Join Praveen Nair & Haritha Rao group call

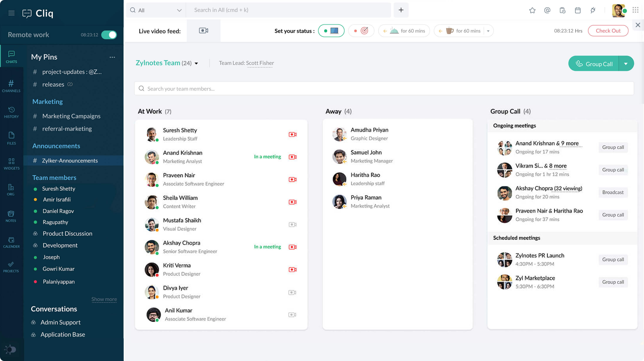613,215
